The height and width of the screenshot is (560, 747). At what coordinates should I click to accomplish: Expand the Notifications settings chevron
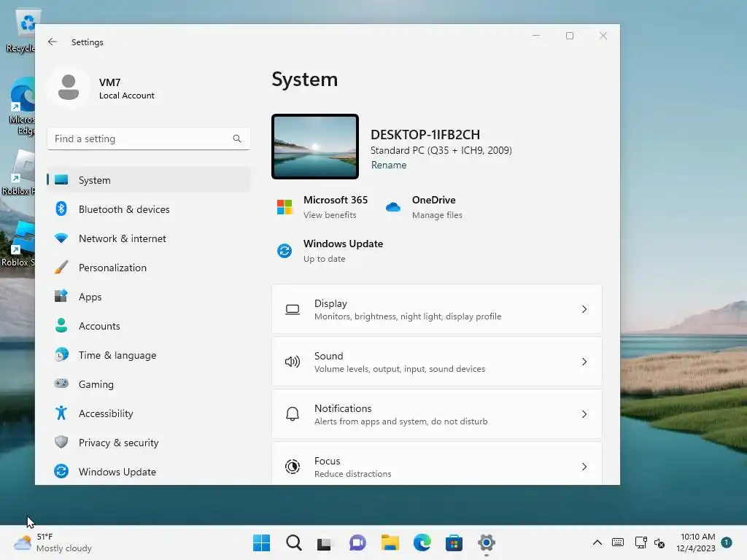pyautogui.click(x=584, y=414)
